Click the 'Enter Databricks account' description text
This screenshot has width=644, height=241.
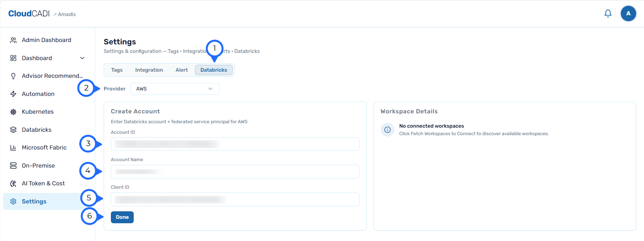179,122
